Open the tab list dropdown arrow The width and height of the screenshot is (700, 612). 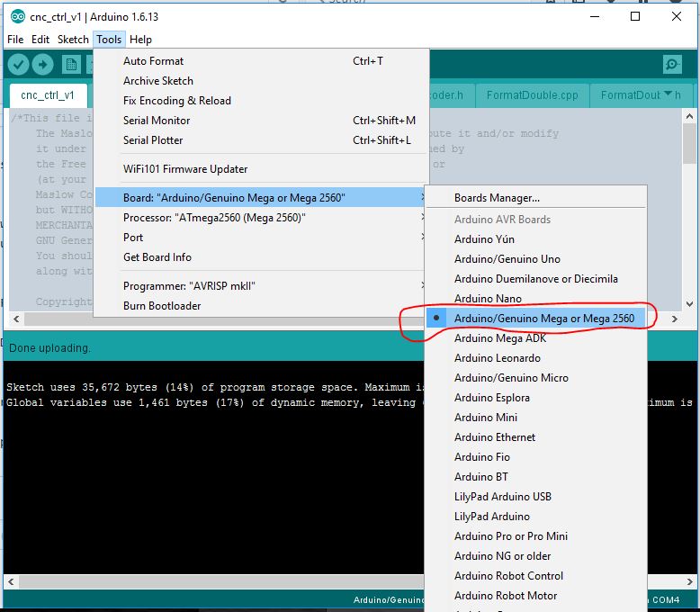[x=668, y=94]
